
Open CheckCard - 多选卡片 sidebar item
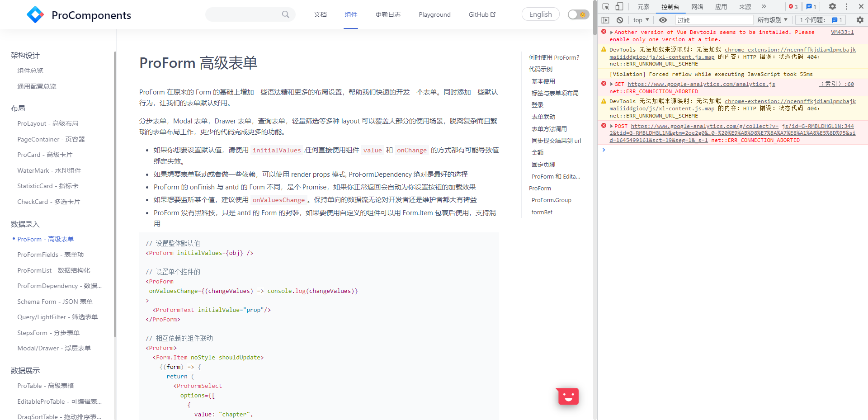click(48, 202)
